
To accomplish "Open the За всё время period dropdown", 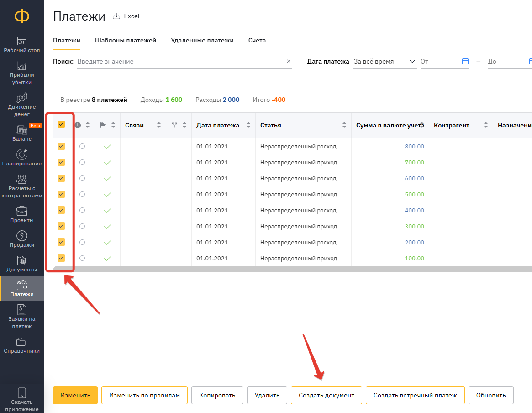I will point(385,61).
